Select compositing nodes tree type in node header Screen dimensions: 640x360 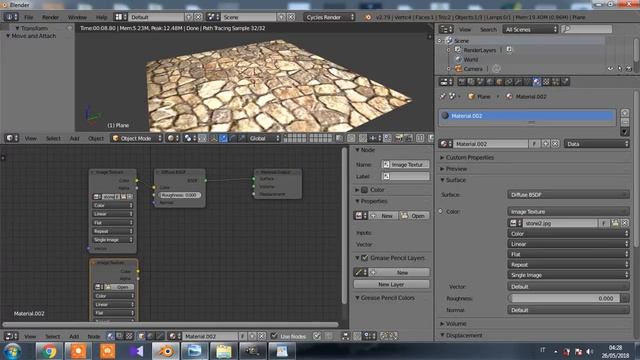tap(120, 336)
